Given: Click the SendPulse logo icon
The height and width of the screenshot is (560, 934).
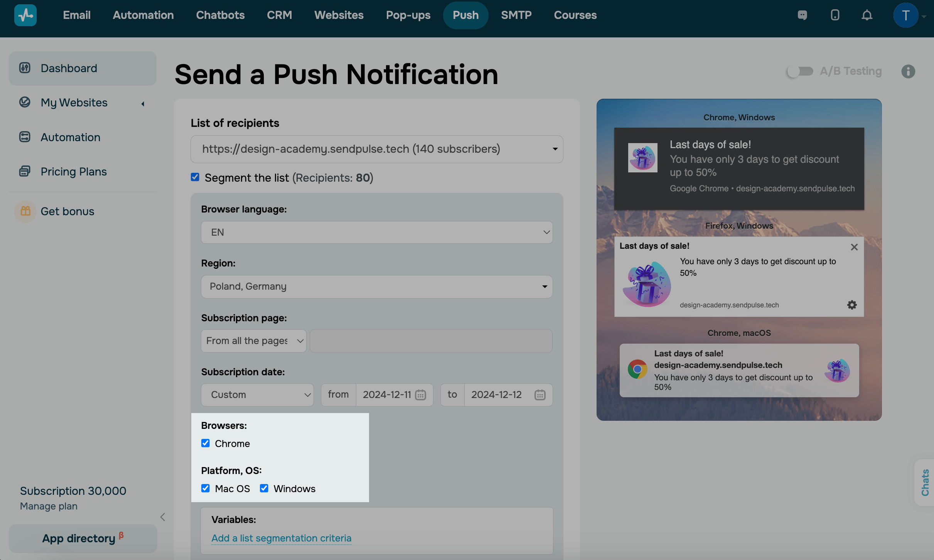Looking at the screenshot, I should click(25, 15).
